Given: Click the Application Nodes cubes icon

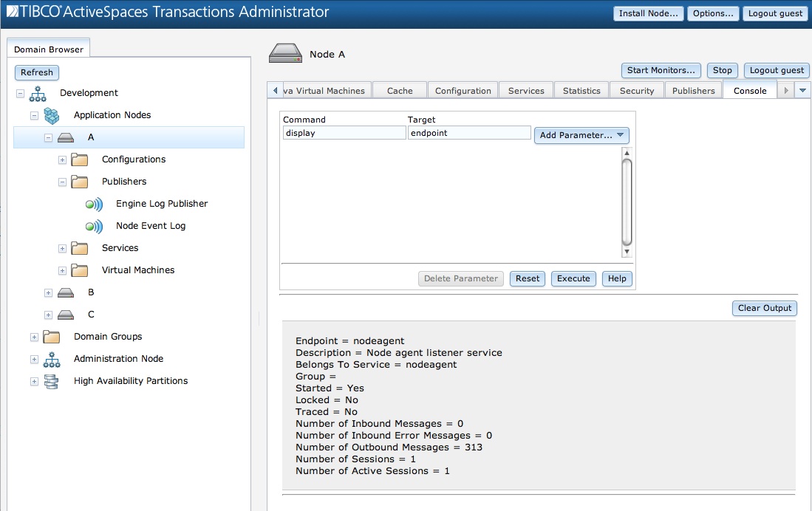Looking at the screenshot, I should pyautogui.click(x=51, y=115).
